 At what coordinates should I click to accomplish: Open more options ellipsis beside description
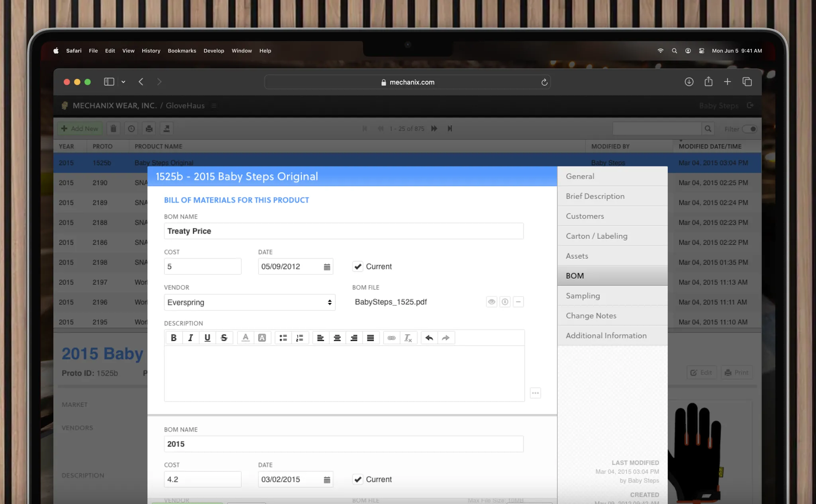(535, 393)
